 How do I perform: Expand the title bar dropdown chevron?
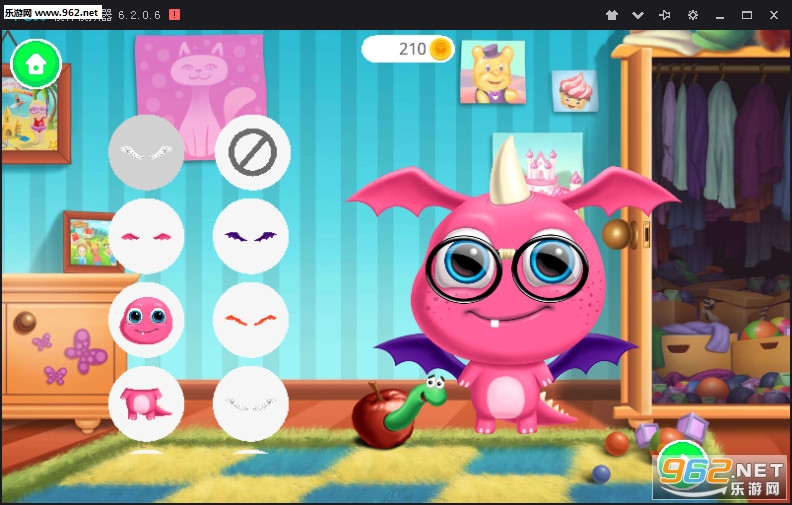[638, 15]
